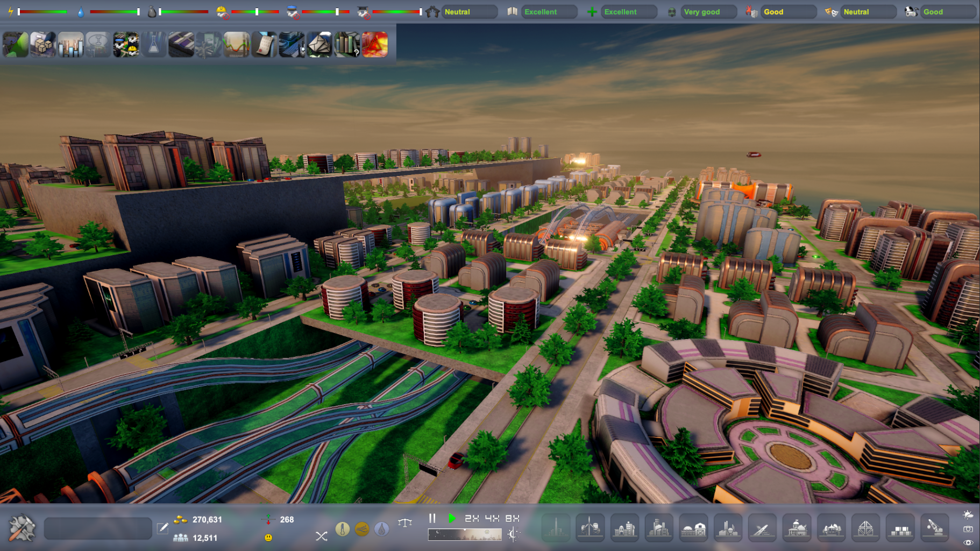
Task: Open the skyline tower build category
Action: coord(556,528)
